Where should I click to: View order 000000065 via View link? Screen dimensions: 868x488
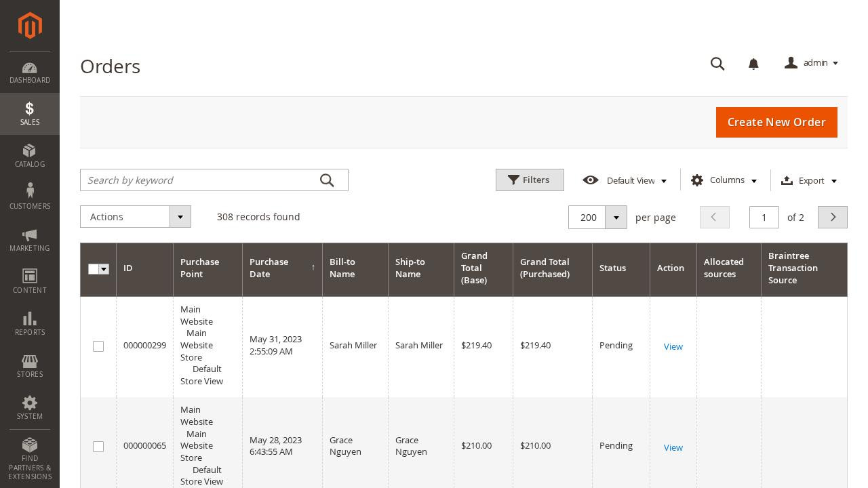pyautogui.click(x=673, y=447)
